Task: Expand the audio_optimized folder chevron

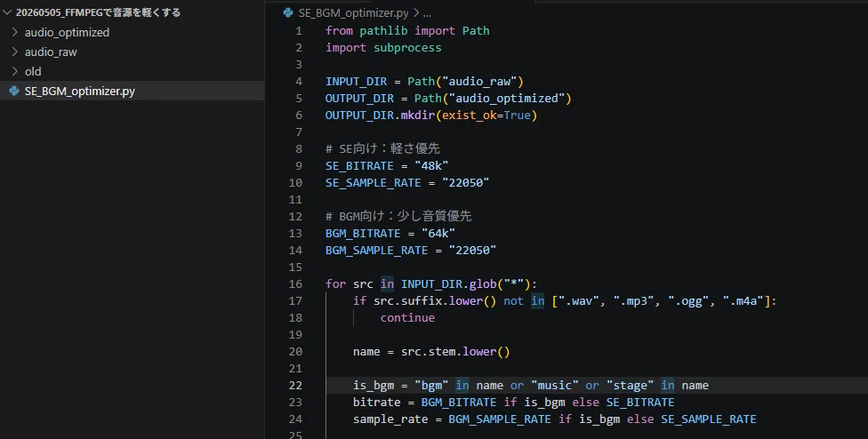Action: 15,32
